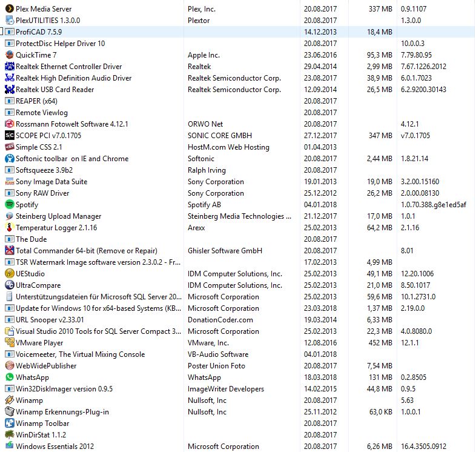The image size is (476, 452).
Task: Click the green Spotify icon
Action: click(x=10, y=204)
